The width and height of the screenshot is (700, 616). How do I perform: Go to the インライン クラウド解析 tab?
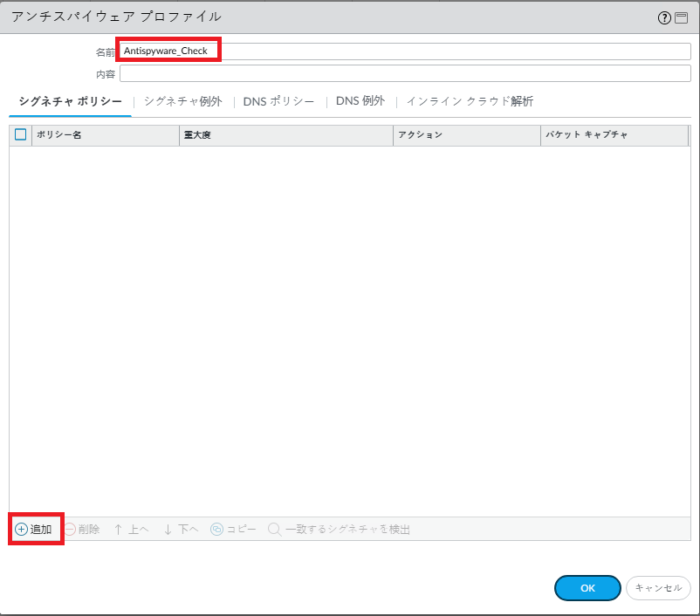(x=470, y=101)
